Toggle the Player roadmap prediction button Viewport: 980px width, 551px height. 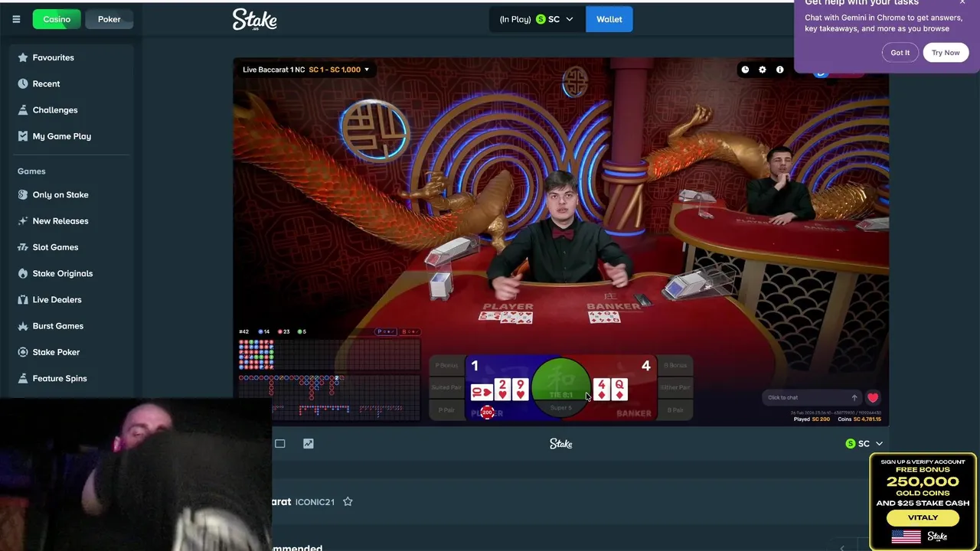click(x=385, y=331)
